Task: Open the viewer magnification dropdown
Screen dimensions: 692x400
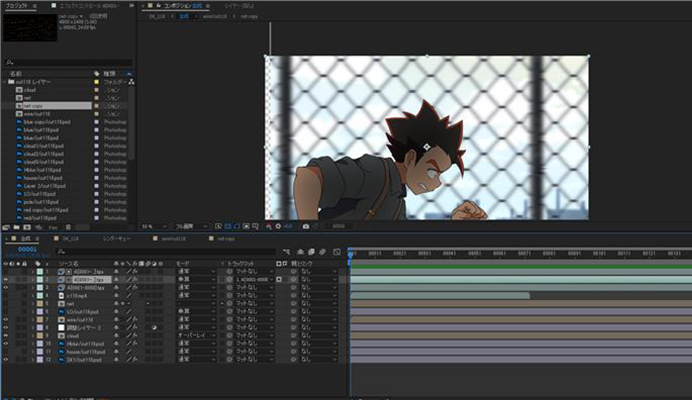Action: point(150,227)
